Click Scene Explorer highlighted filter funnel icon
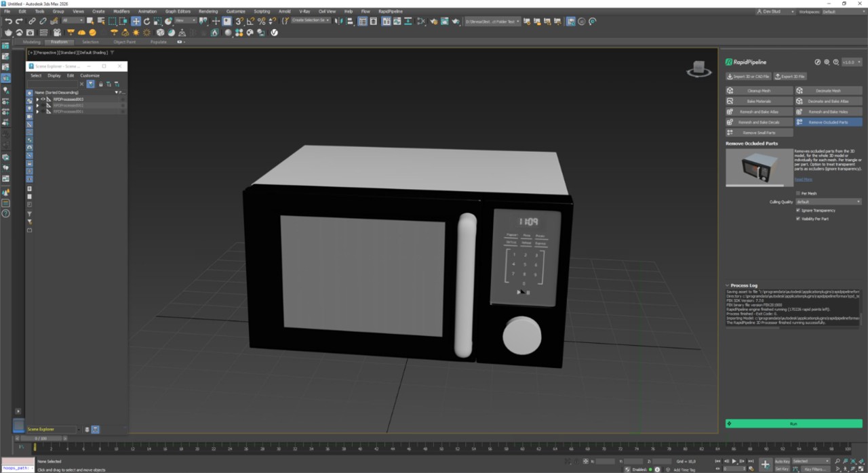This screenshot has width=868, height=473. [90, 84]
